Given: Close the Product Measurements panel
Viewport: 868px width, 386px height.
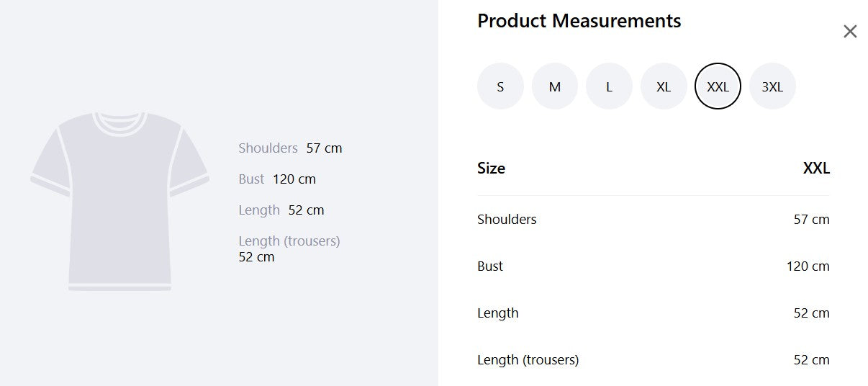Looking at the screenshot, I should point(850,32).
